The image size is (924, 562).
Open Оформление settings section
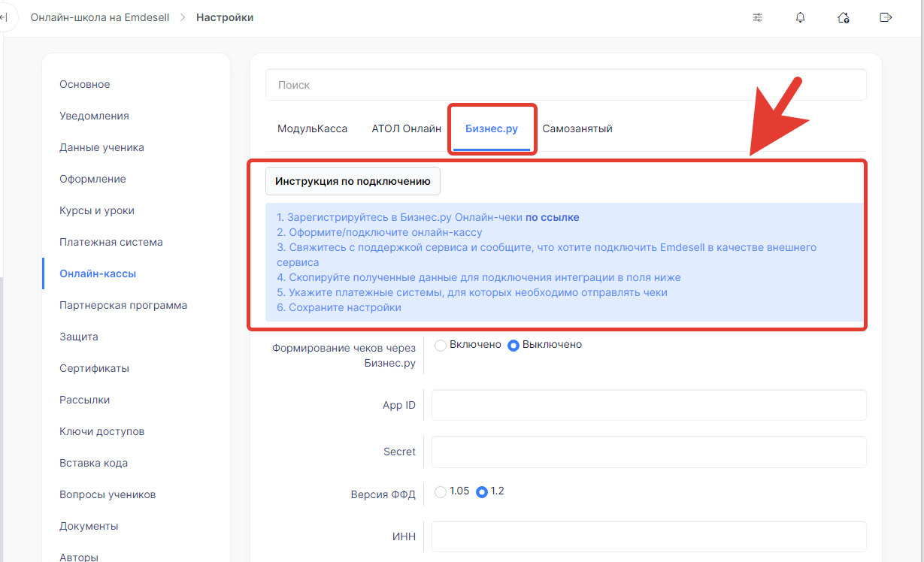point(92,179)
